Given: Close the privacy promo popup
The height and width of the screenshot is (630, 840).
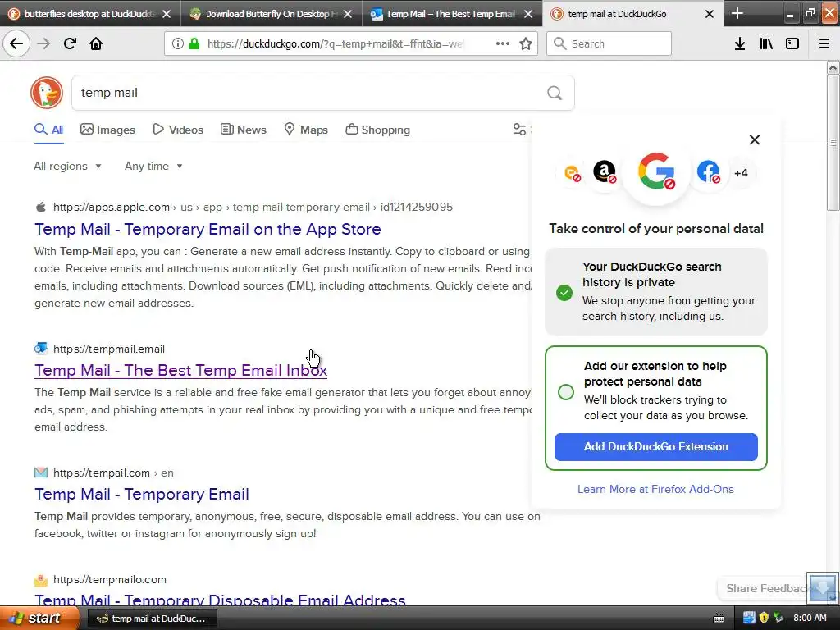Looking at the screenshot, I should tap(755, 139).
